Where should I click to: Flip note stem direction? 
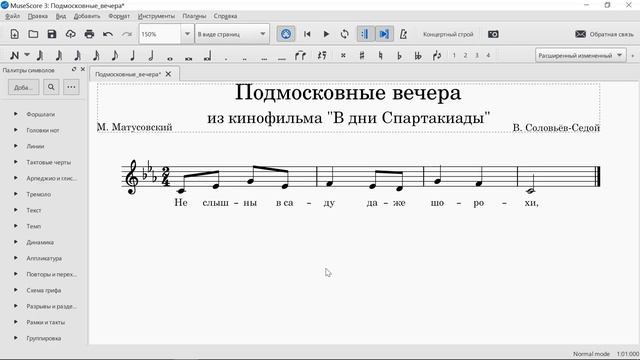pos(437,56)
